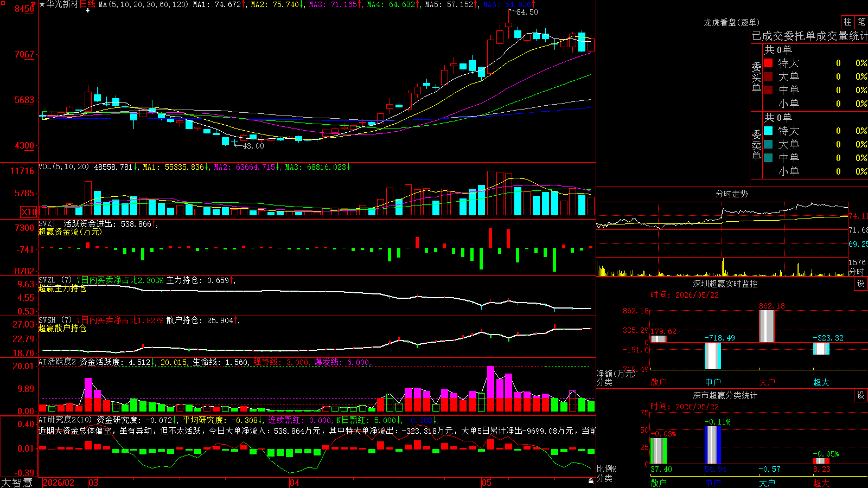868x488 pixels.
Task: Click the 深市超赢分类统计 panel title
Action: [x=725, y=395]
